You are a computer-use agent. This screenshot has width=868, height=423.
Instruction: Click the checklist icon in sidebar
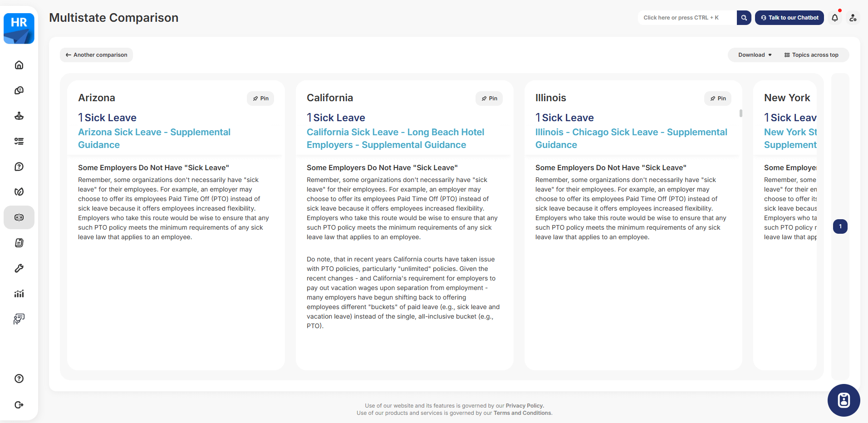tap(19, 141)
